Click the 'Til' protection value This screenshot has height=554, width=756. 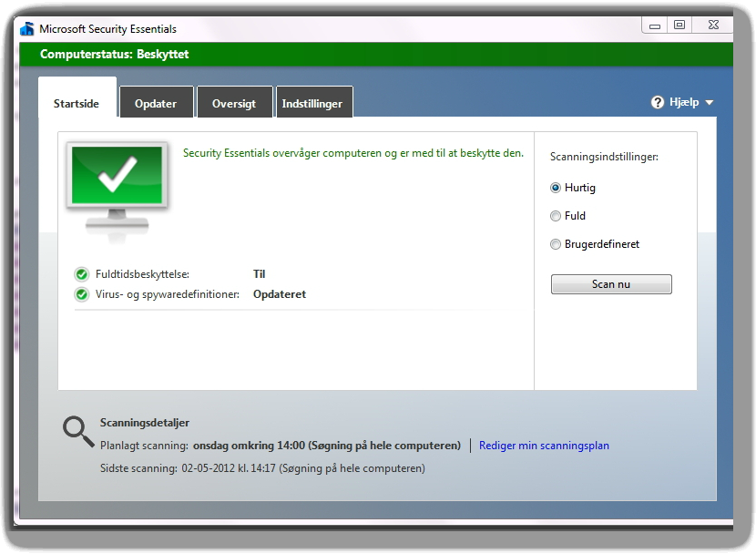[259, 274]
